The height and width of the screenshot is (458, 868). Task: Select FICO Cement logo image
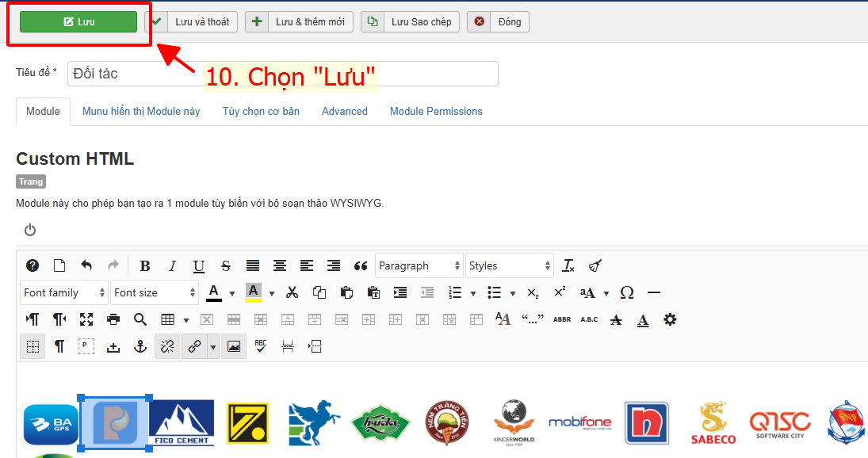[x=182, y=422]
